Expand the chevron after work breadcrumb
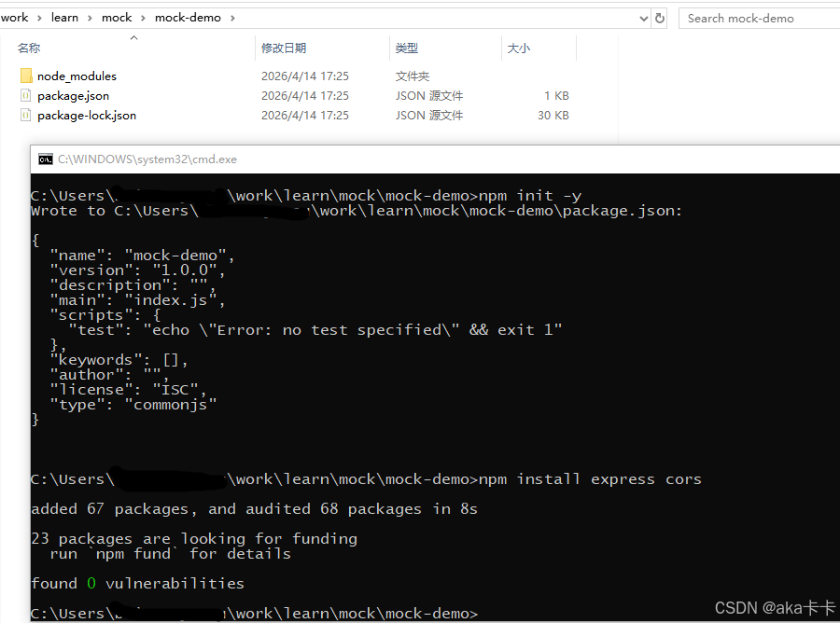This screenshot has width=840, height=623. [x=39, y=19]
